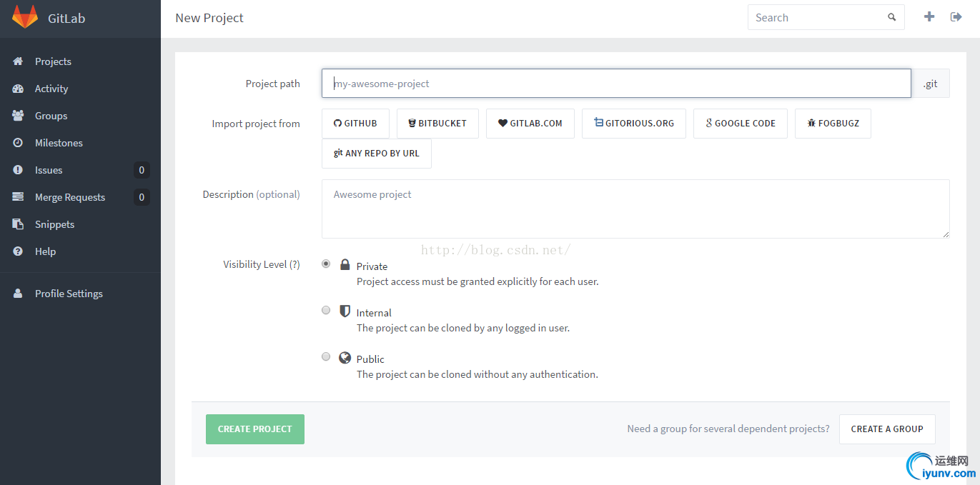Import project from GitLab.com

coord(530,124)
